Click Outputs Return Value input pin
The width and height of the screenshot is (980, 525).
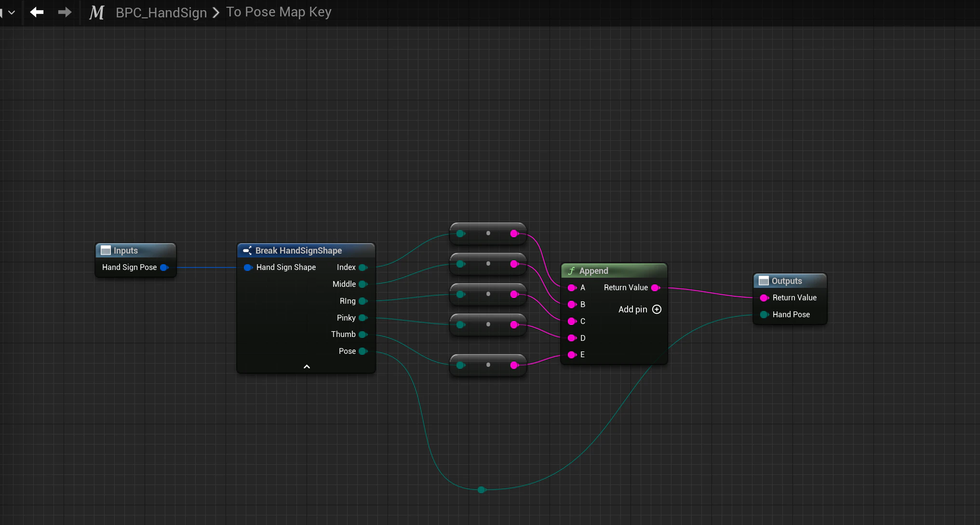point(765,298)
